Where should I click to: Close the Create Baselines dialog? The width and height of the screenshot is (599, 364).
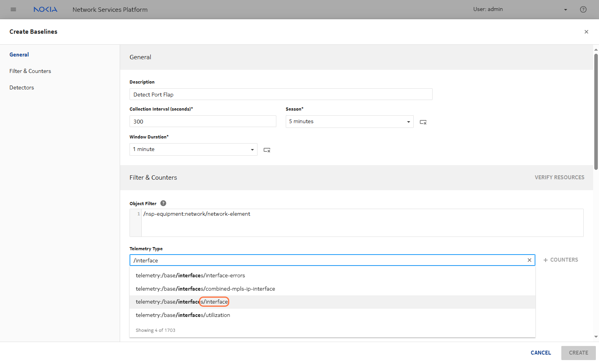tap(586, 32)
